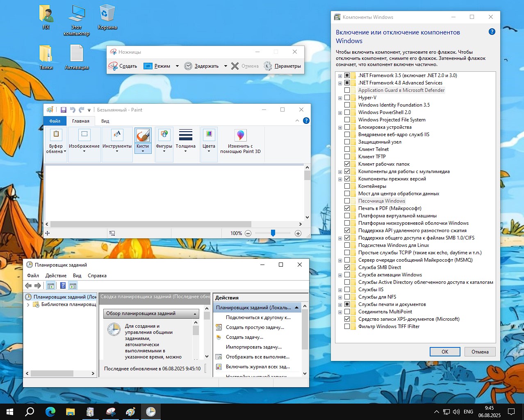Click Режим button in Ножницы

tap(157, 66)
